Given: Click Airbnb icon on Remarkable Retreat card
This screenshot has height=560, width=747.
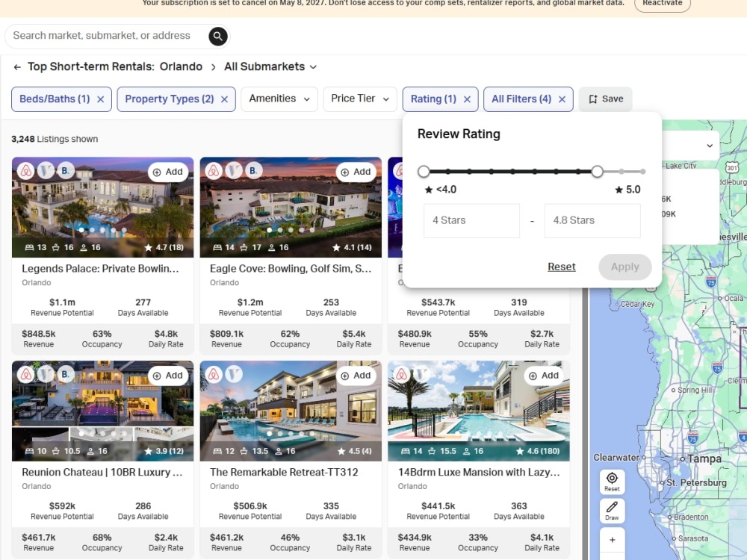Looking at the screenshot, I should (214, 374).
